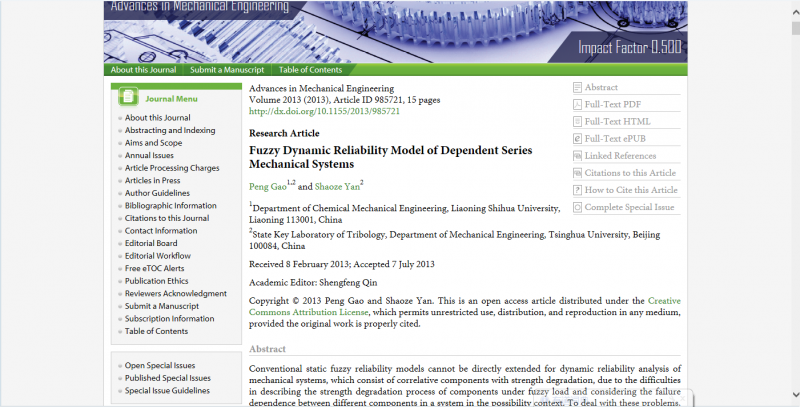The width and height of the screenshot is (800, 407).
Task: Open Subscription Information menu item
Action: tap(169, 319)
